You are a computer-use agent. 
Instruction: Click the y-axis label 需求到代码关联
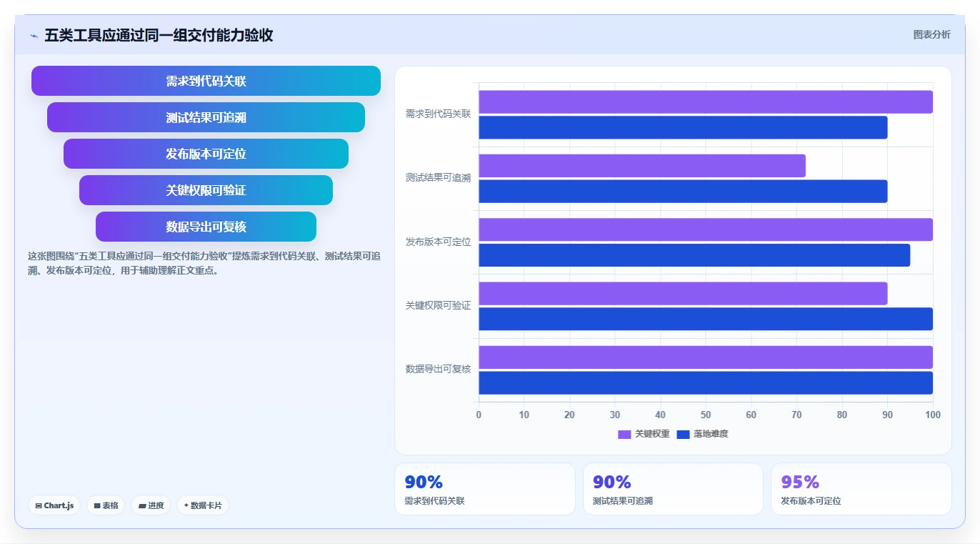[x=438, y=114]
